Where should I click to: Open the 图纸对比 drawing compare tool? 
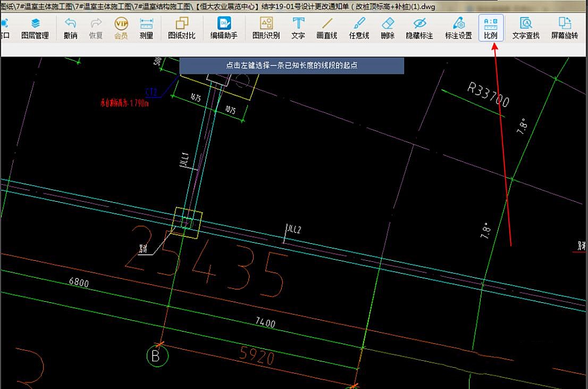182,28
